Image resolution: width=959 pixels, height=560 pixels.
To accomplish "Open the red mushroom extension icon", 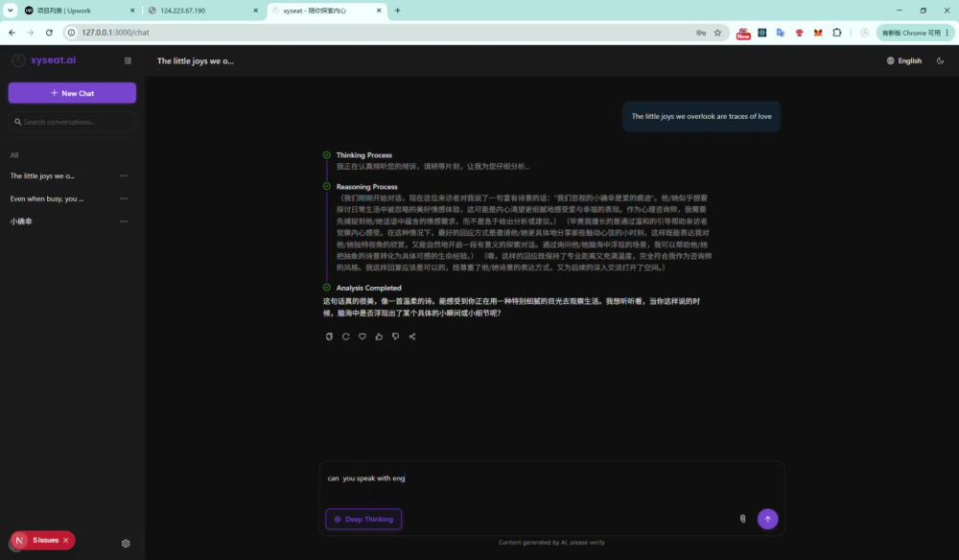I will click(x=800, y=33).
